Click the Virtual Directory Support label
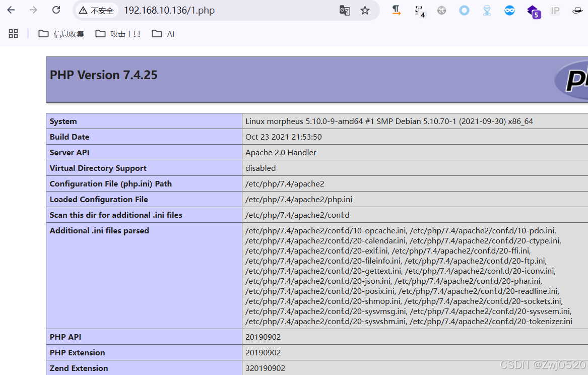Screen dimensions: 588x375 tap(98, 168)
